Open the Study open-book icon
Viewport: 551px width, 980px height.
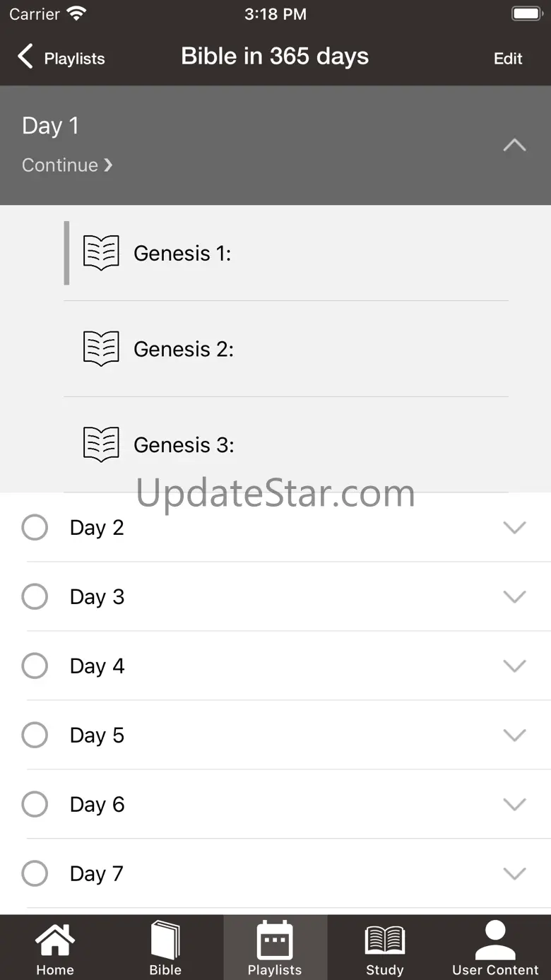385,941
